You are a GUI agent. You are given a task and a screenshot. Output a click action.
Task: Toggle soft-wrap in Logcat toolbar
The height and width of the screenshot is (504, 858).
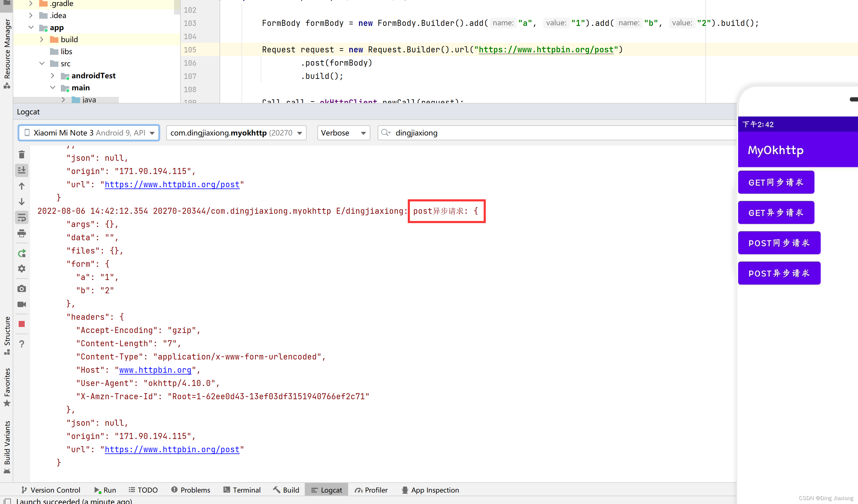click(x=21, y=217)
